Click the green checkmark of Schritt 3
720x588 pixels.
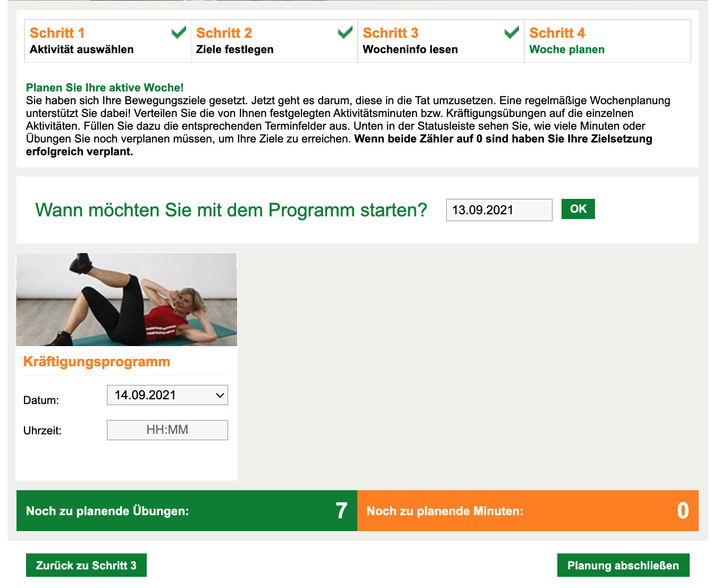point(512,32)
